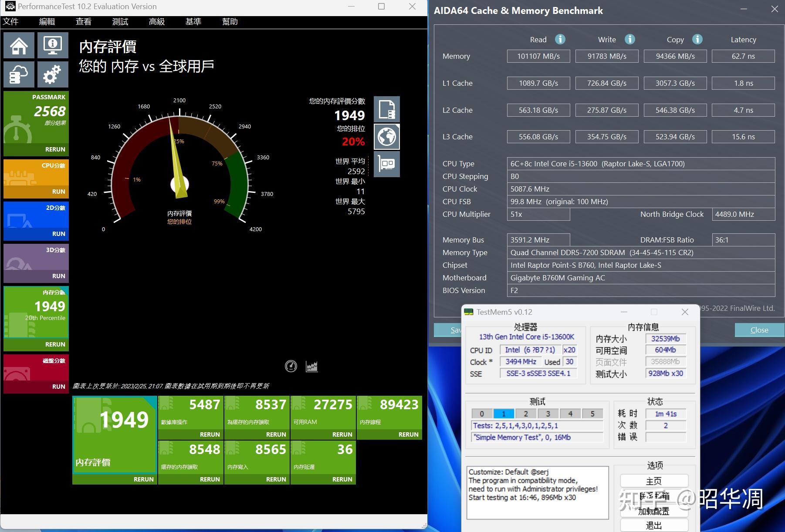The image size is (785, 532).
Task: Select the save results document icon
Action: 387,109
